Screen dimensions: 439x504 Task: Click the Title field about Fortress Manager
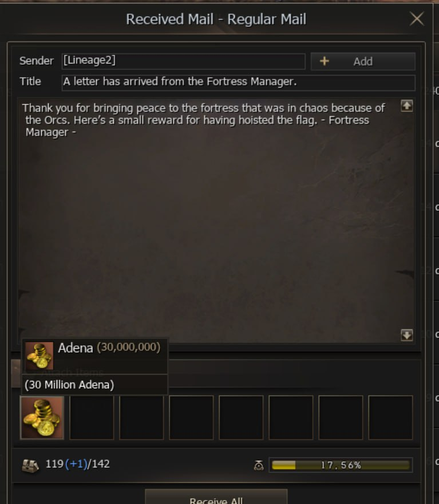point(238,82)
